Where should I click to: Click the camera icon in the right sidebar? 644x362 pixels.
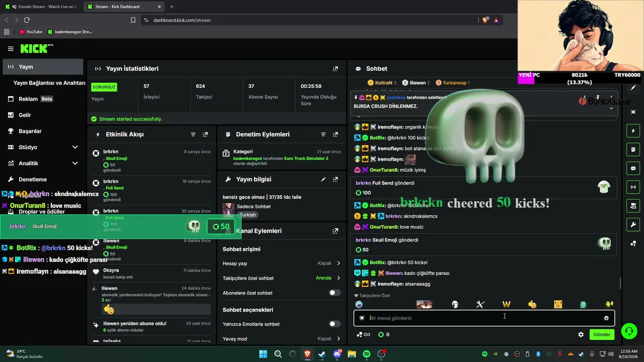click(x=633, y=206)
